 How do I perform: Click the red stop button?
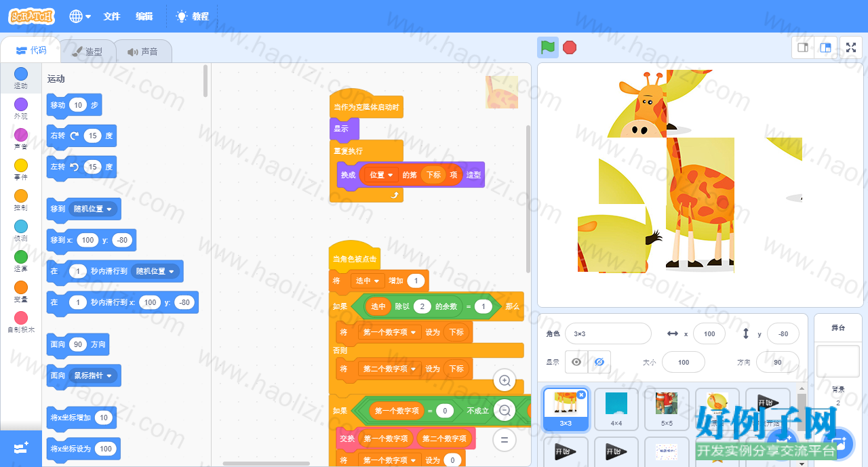point(570,47)
